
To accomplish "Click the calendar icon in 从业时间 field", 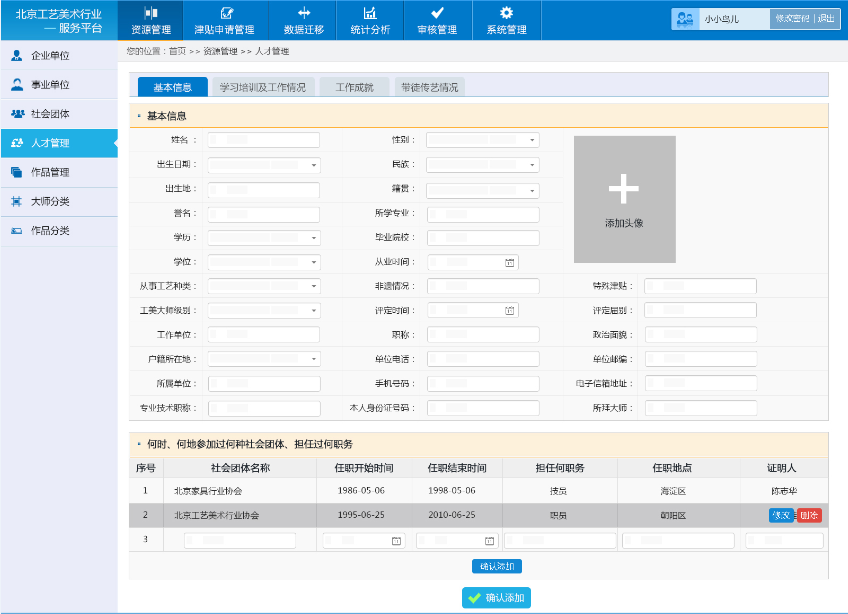I will click(x=509, y=263).
